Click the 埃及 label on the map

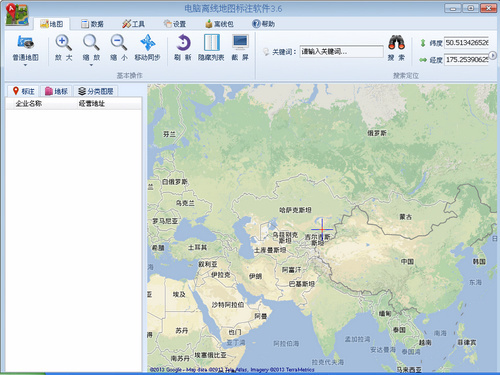coord(179,295)
